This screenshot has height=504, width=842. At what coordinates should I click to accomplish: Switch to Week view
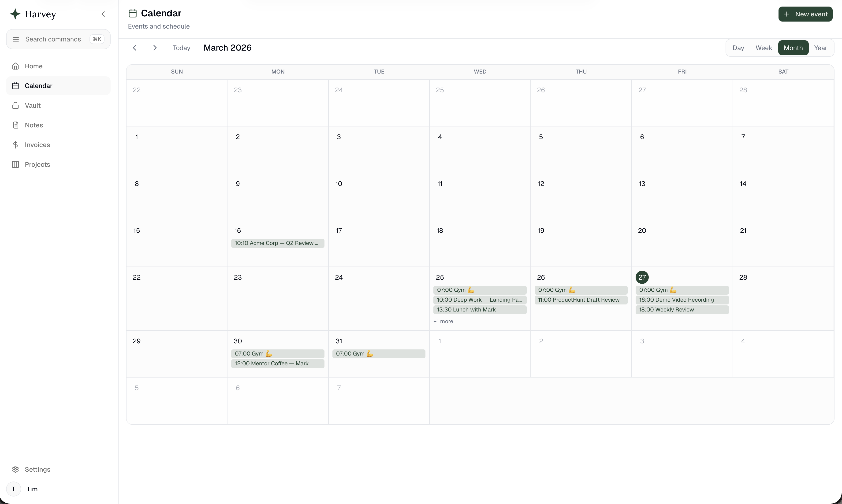click(764, 48)
